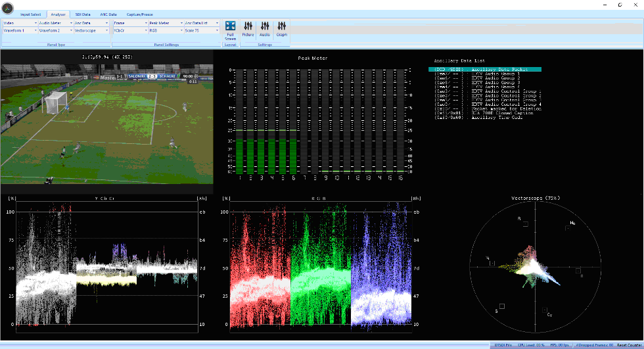
Task: Close the application window
Action: point(636,5)
